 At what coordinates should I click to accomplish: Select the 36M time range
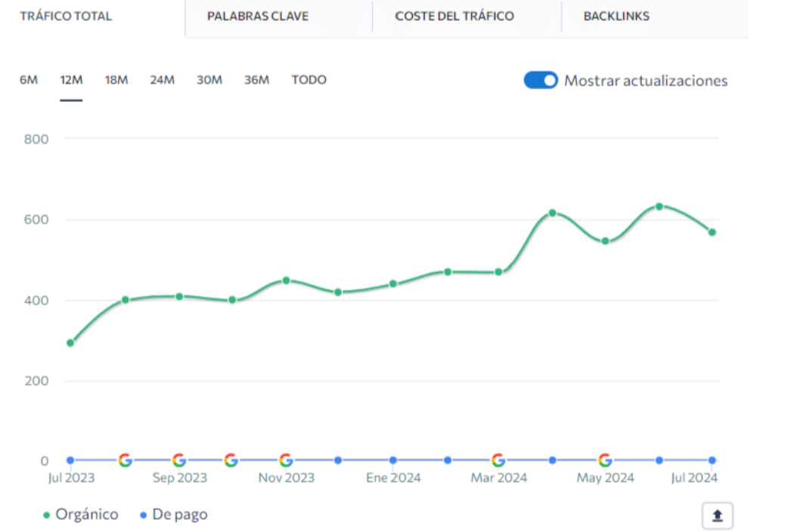pos(256,80)
